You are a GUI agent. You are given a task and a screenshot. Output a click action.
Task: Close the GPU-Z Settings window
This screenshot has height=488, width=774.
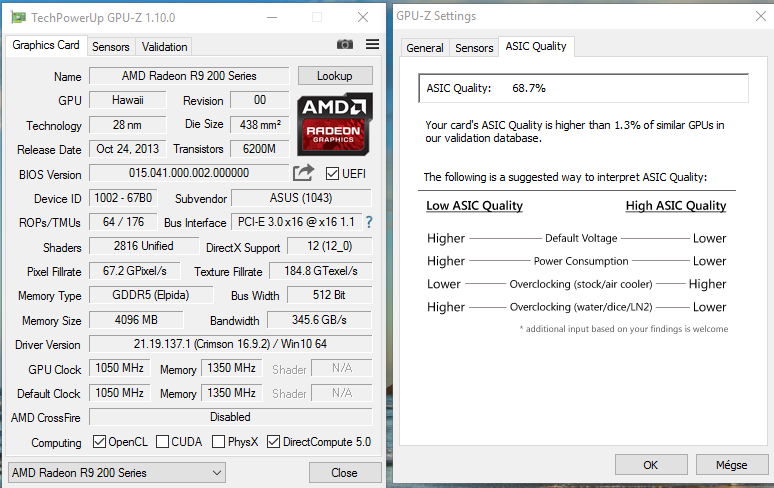click(x=761, y=16)
